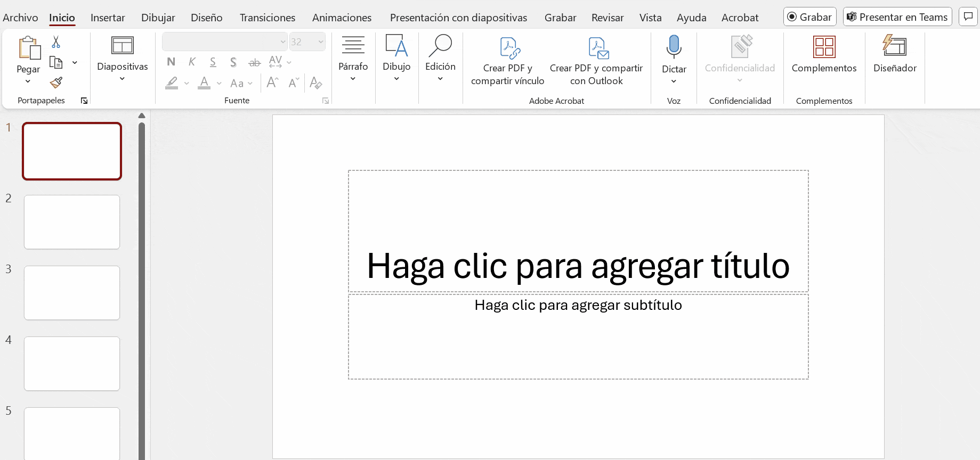Click Crear PDF y compartir vínculo

[x=507, y=61]
